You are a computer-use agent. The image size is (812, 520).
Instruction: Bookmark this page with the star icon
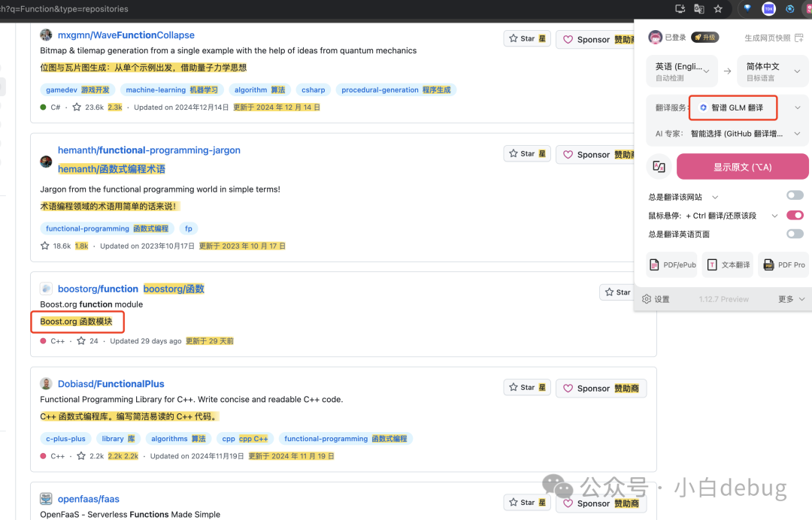pos(718,9)
